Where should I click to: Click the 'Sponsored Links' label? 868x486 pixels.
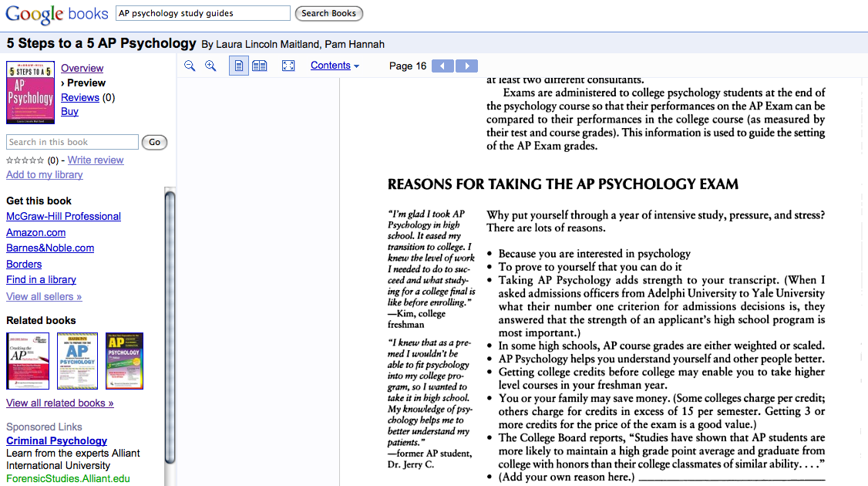[x=44, y=427]
